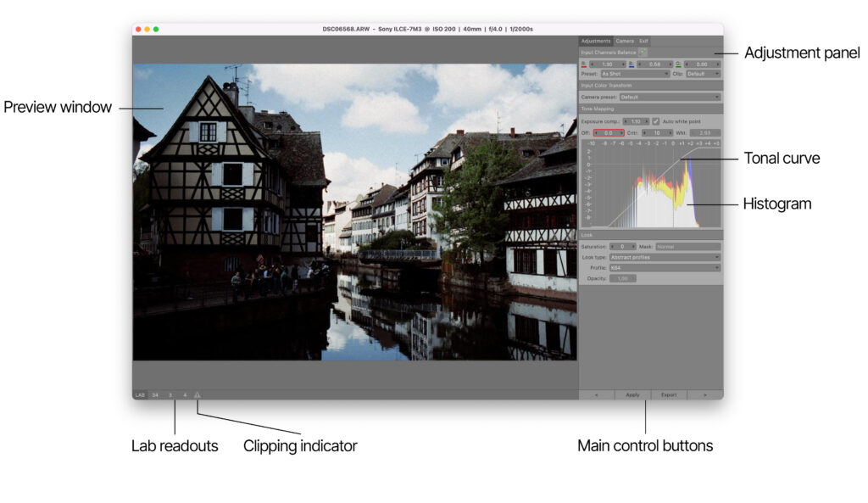Uncheck the Auto white point checkbox
868x503 pixels.
click(x=655, y=121)
